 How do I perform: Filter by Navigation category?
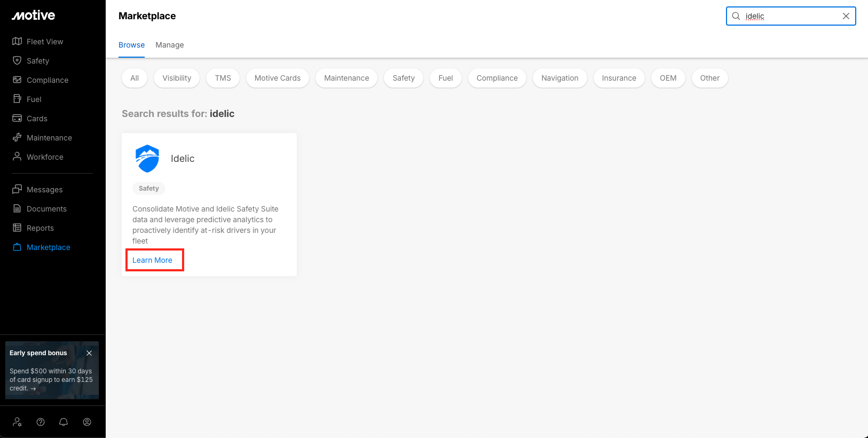[x=560, y=78]
